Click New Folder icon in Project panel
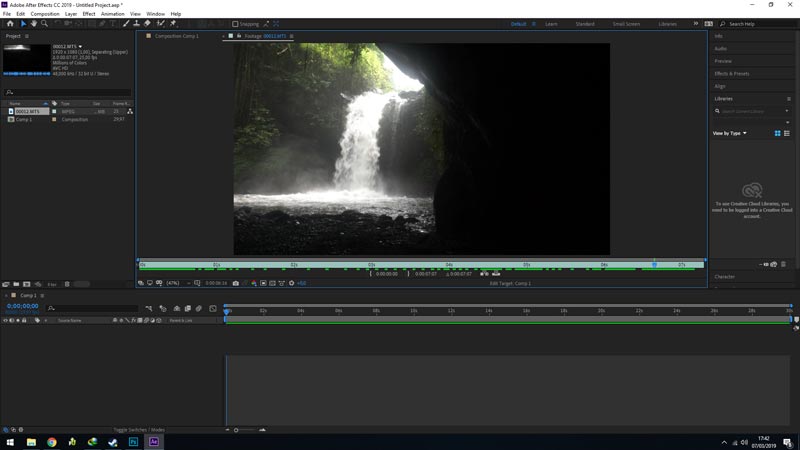The height and width of the screenshot is (450, 800). tap(16, 284)
